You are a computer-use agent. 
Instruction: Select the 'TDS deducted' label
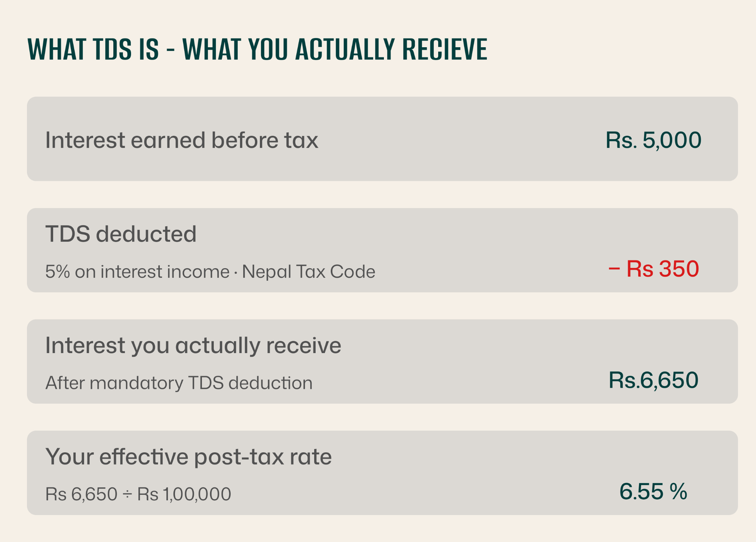120,234
